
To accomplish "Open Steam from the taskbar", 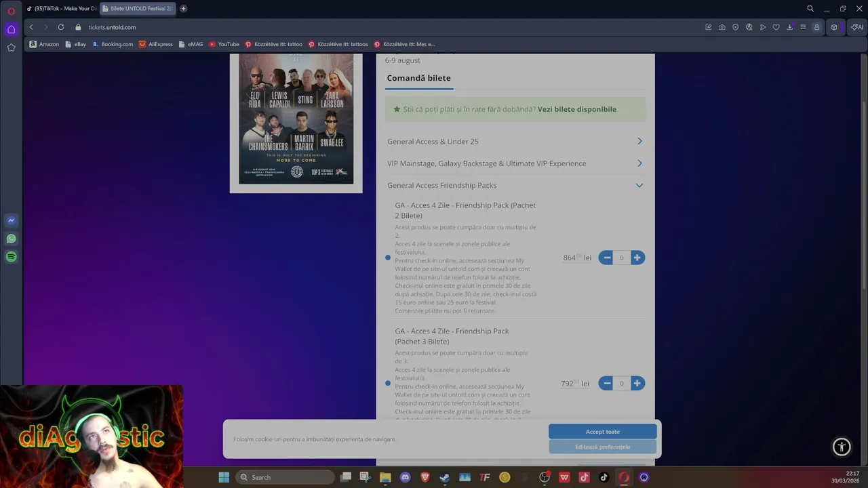I will pyautogui.click(x=445, y=477).
